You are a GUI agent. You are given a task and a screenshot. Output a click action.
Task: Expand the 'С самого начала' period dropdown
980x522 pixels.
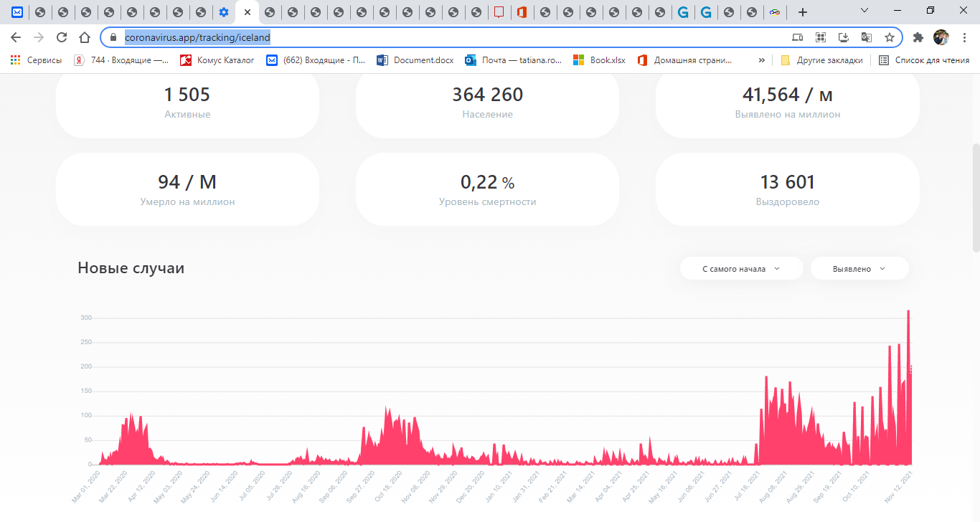point(741,269)
